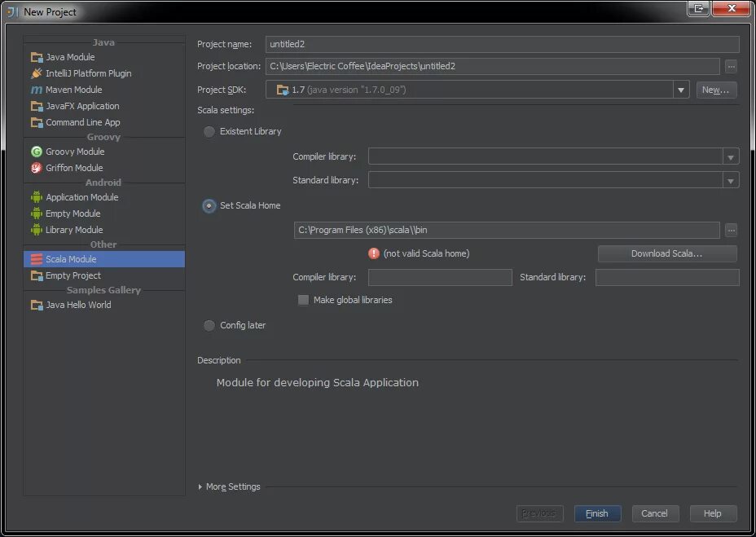This screenshot has width=756, height=537.
Task: Browse for project location with ellipsis button
Action: [731, 67]
